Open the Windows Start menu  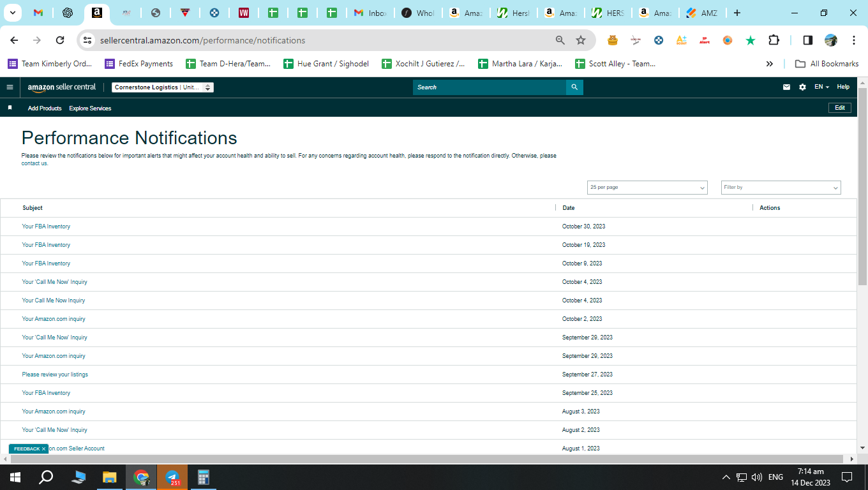15,477
